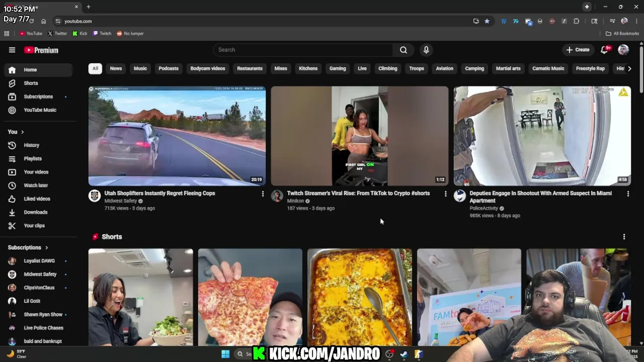Screen dimensions: 644x362
Task: Open the baked casserole Short thumbnail
Action: [x=360, y=297]
